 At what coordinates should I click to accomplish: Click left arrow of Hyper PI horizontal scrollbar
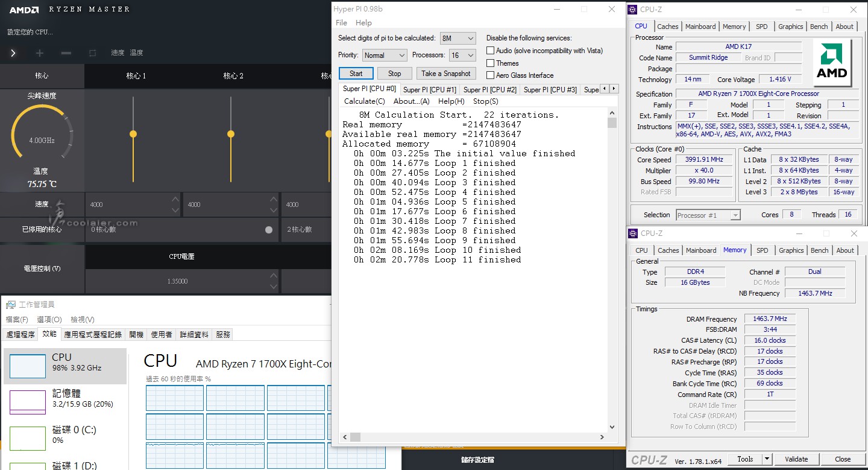[x=345, y=437]
